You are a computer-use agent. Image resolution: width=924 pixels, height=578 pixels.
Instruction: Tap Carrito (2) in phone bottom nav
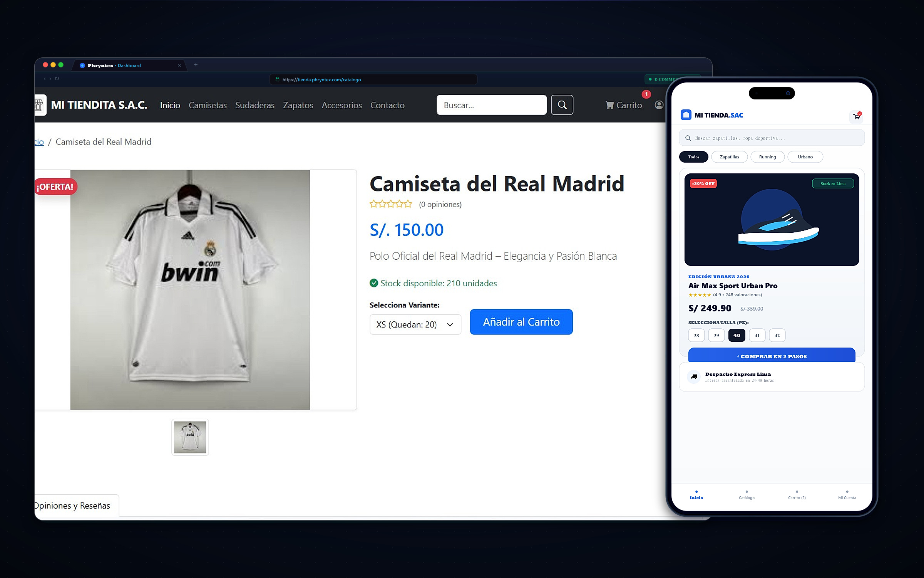[797, 495]
